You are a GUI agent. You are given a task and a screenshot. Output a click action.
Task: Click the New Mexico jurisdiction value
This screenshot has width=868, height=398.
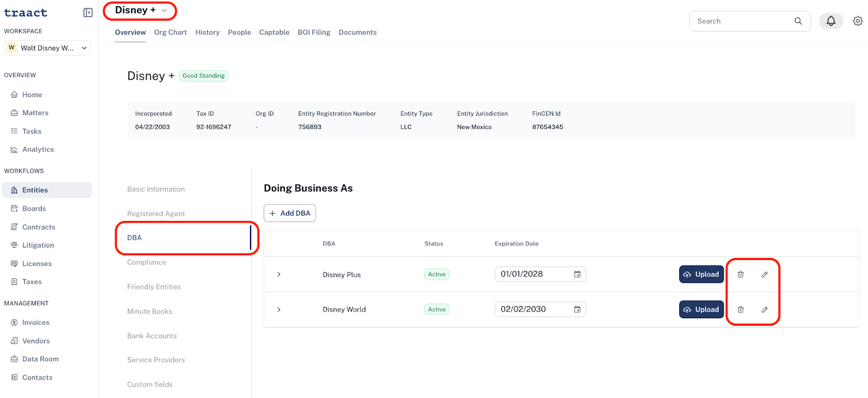474,127
